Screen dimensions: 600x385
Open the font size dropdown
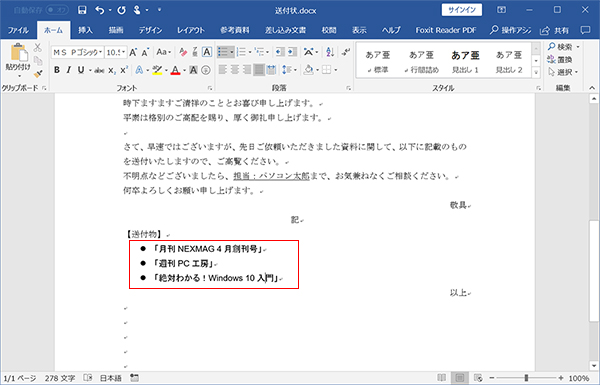(x=123, y=52)
